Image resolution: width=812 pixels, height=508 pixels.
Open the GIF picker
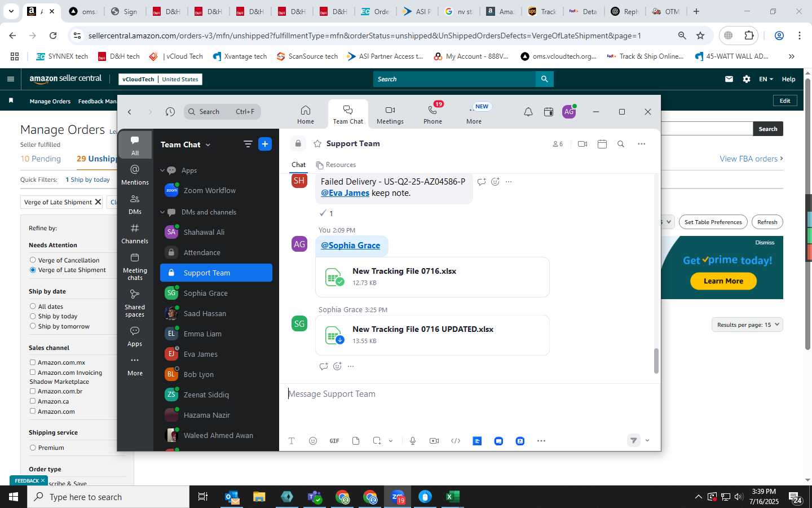click(x=334, y=441)
